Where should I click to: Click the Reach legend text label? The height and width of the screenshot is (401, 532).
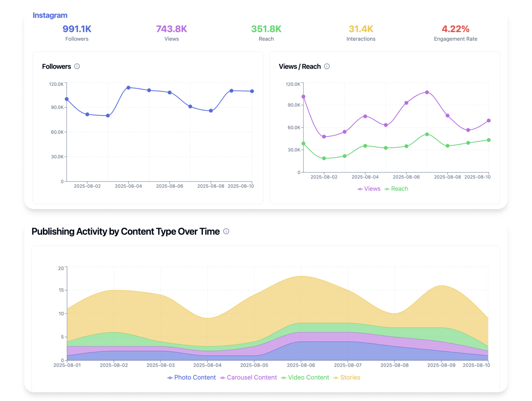pyautogui.click(x=400, y=189)
